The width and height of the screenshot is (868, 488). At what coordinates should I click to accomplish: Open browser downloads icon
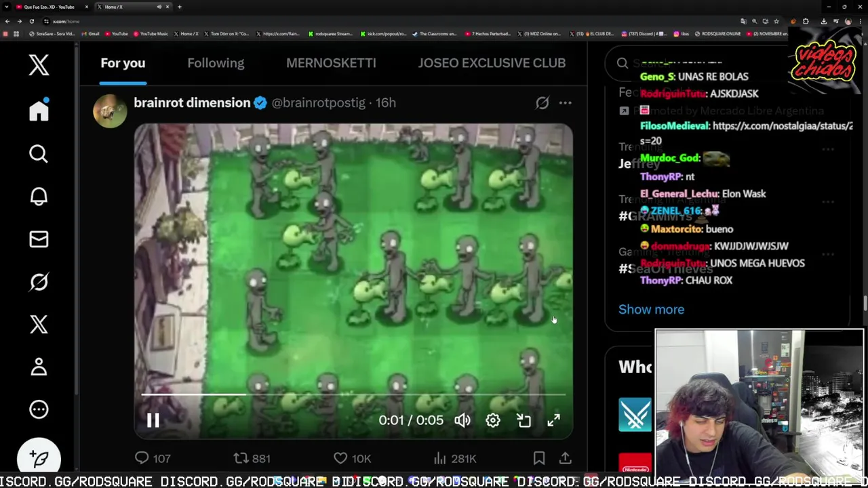[x=824, y=21]
